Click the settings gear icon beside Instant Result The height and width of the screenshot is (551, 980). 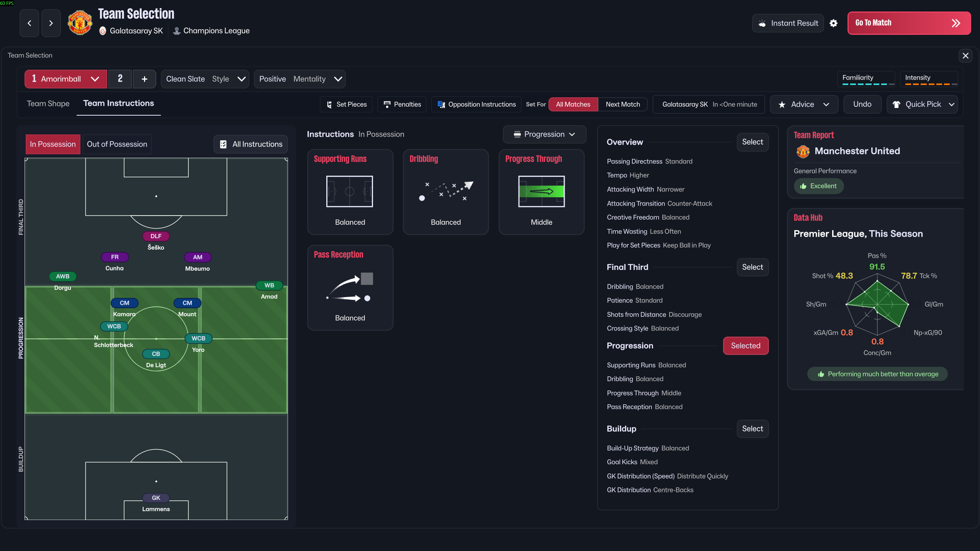833,23
